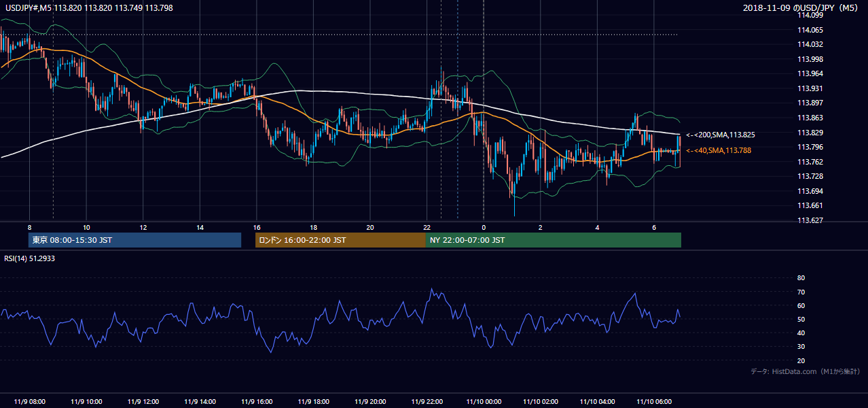868x408 pixels.
Task: Click the RSI 70 level label
Action: (x=801, y=292)
